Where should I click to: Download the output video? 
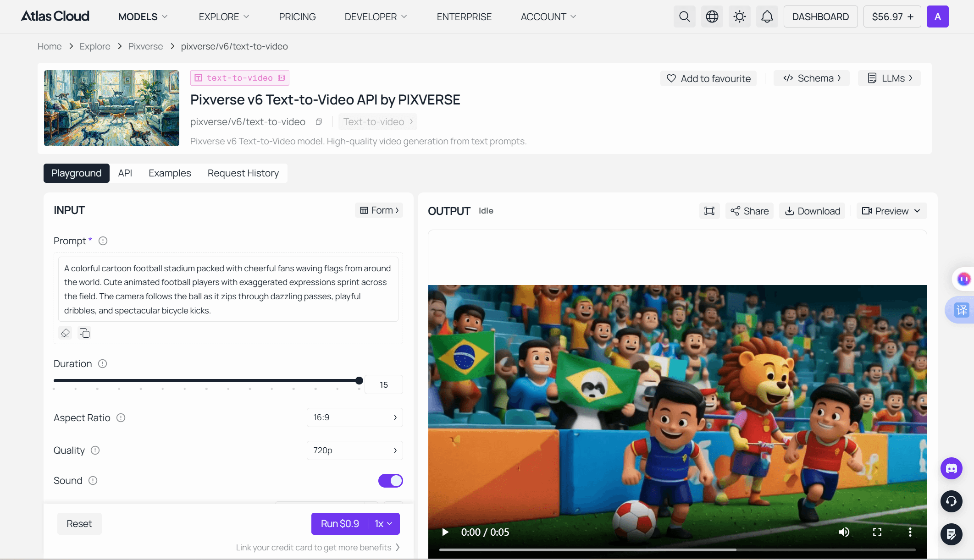tap(813, 211)
